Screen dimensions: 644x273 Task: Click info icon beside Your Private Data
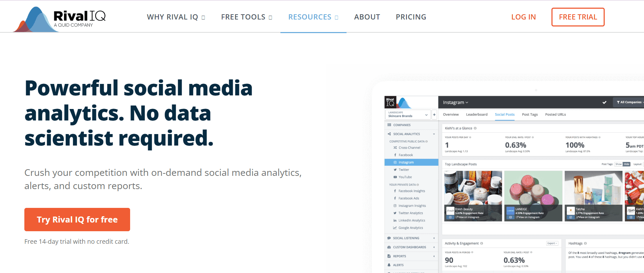click(x=418, y=185)
